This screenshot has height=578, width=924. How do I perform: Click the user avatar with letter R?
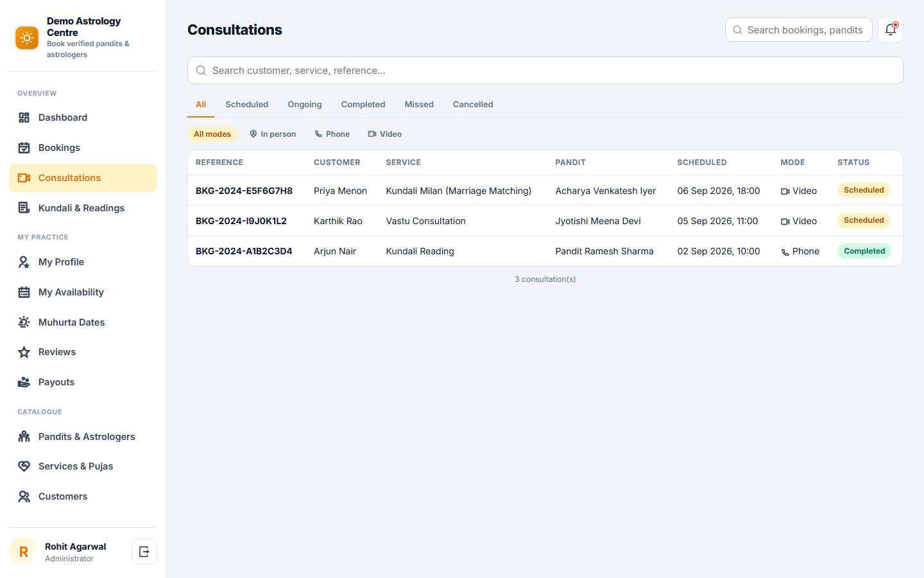tap(24, 552)
